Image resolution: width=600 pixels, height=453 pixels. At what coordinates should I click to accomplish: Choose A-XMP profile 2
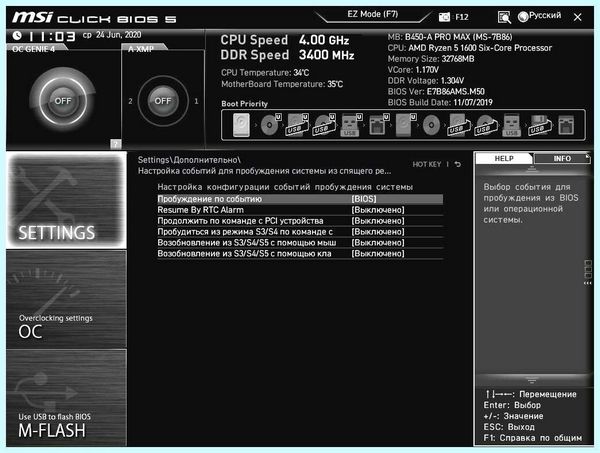coord(130,101)
